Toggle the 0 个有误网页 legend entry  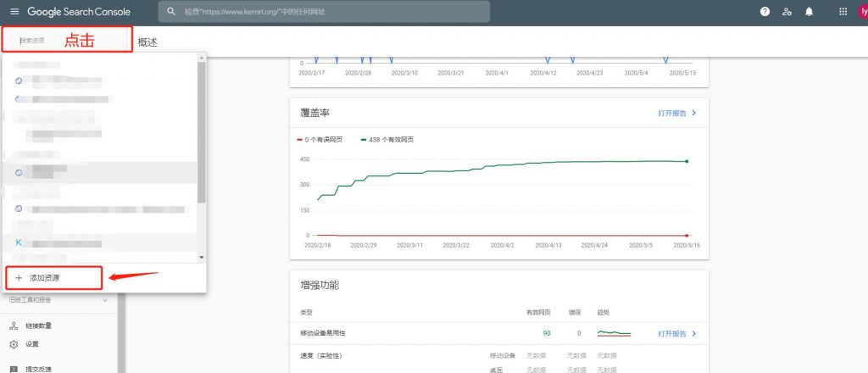pyautogui.click(x=320, y=140)
